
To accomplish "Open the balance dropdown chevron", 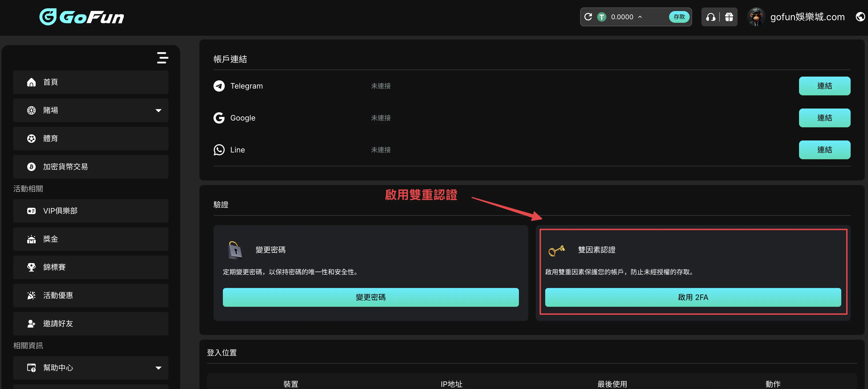I will point(640,17).
